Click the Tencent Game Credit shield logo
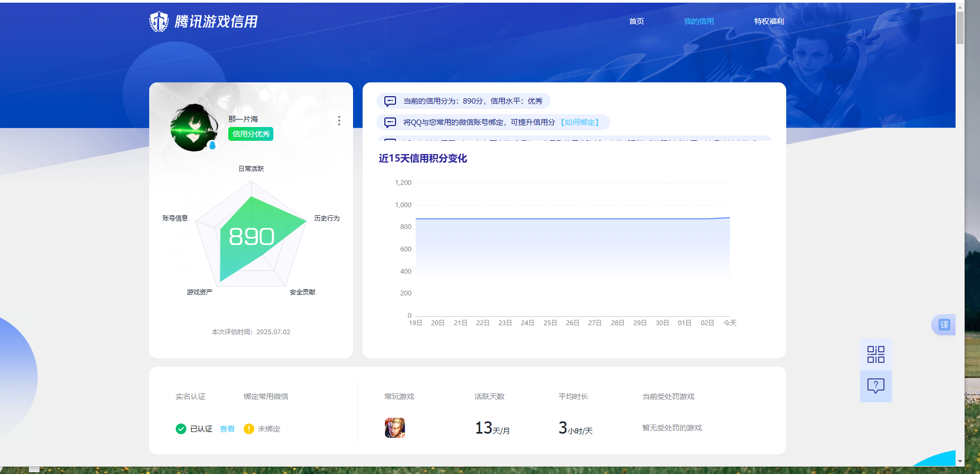The image size is (980, 474). [x=159, y=22]
